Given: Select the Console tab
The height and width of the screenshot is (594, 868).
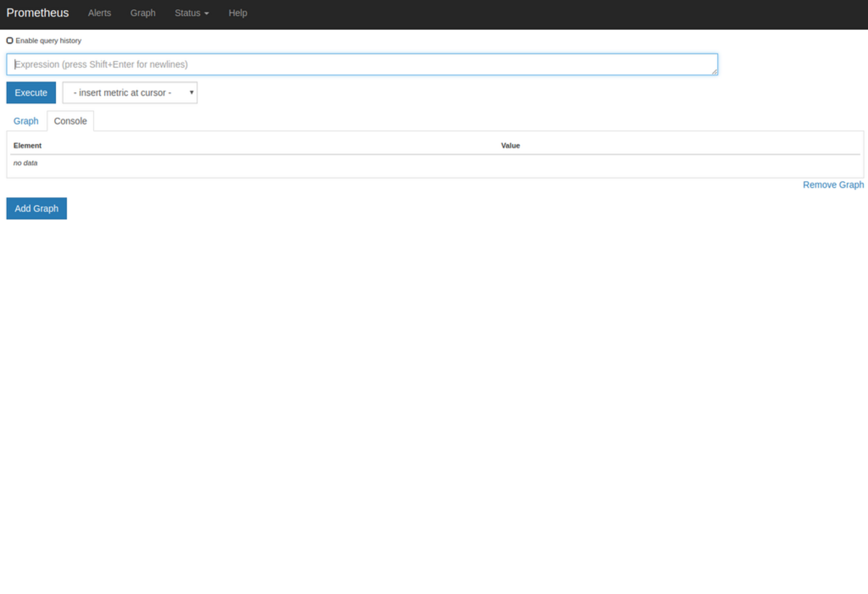Looking at the screenshot, I should tap(70, 121).
